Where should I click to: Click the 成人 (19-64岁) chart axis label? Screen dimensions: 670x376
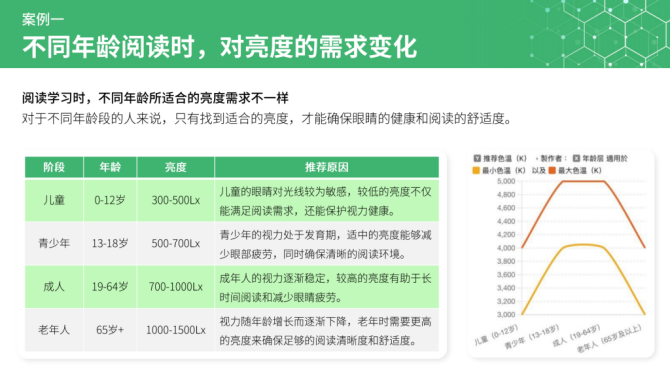point(577,336)
